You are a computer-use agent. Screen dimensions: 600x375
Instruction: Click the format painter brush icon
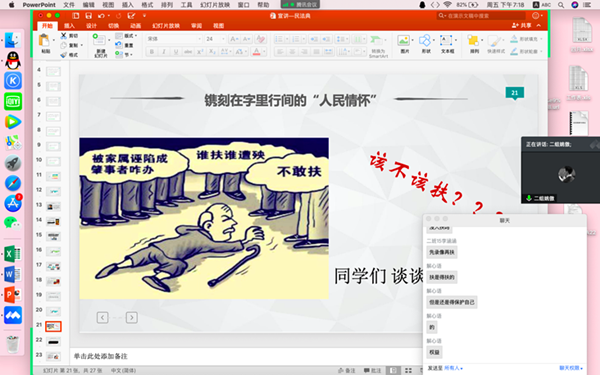pyautogui.click(x=64, y=55)
